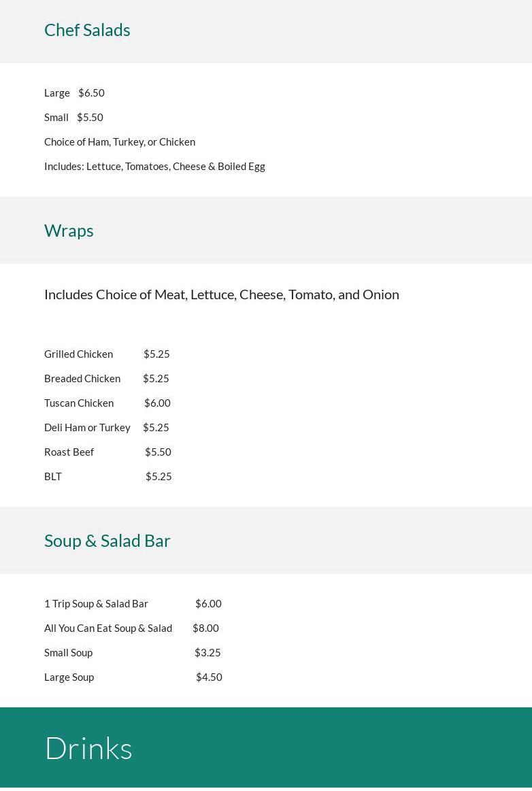
Task: Click the Large Soup menu item
Action: point(69,677)
